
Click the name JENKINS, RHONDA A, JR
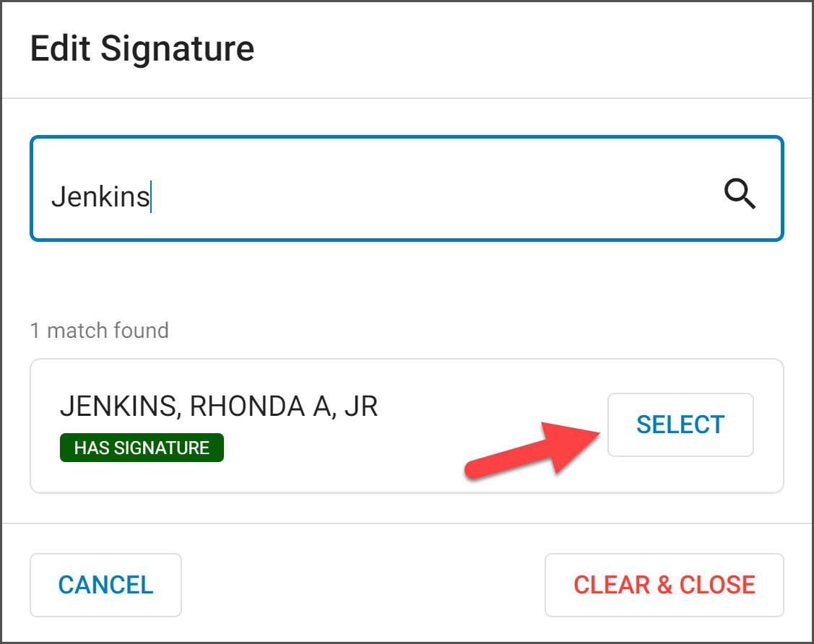[219, 406]
